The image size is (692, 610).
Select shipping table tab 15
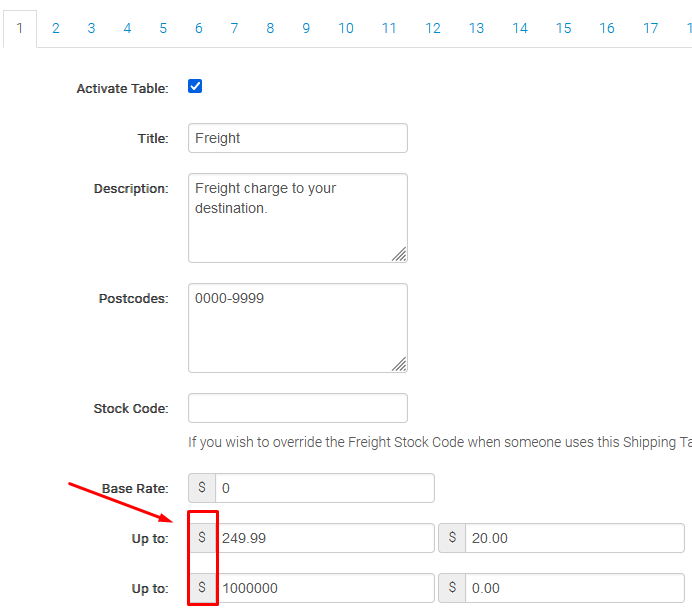point(563,28)
